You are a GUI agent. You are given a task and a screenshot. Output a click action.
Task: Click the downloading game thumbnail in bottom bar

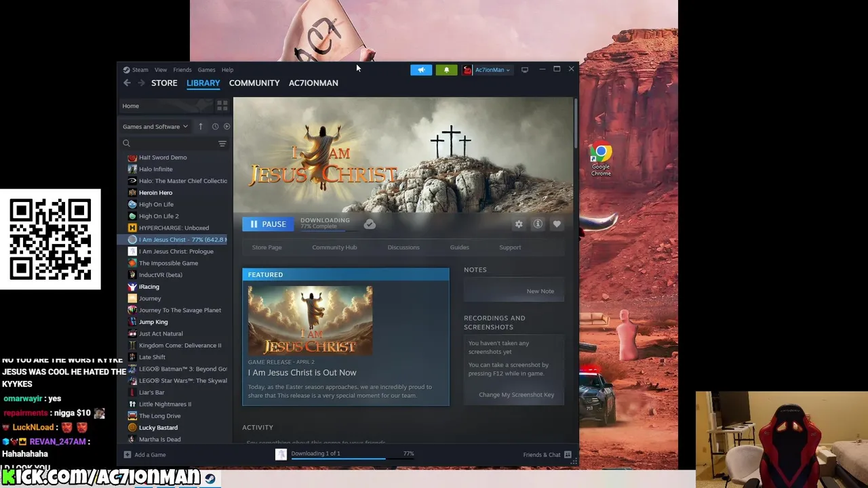(281, 455)
